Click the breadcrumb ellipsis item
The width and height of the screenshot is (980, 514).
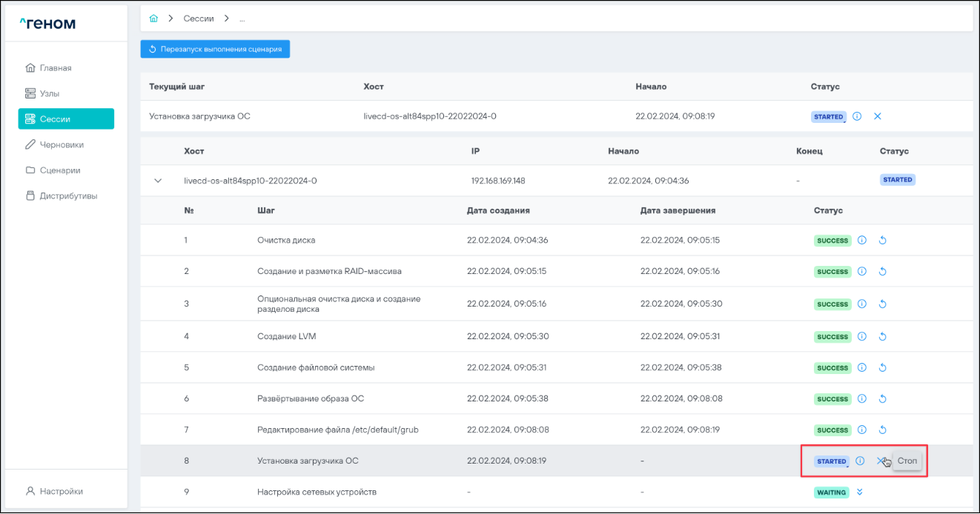coord(242,18)
